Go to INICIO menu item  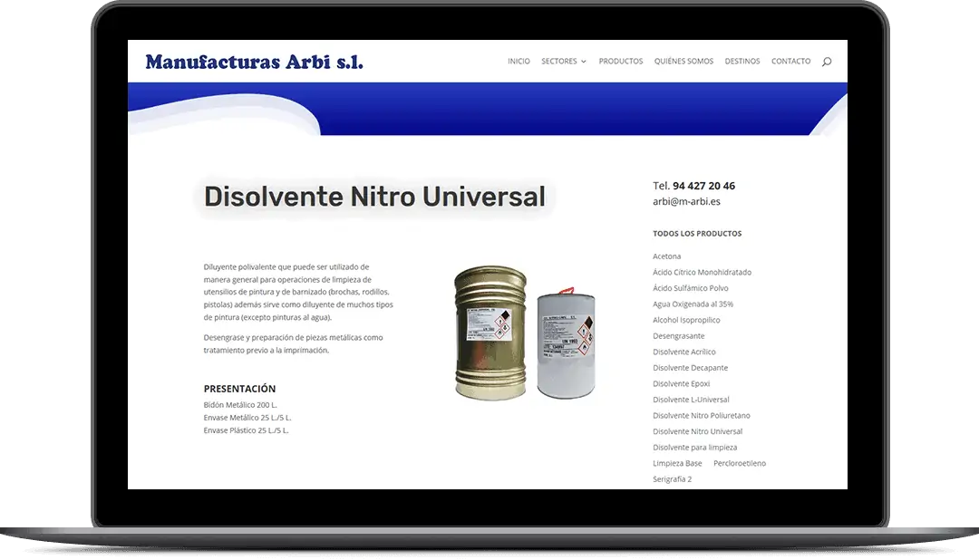(519, 62)
